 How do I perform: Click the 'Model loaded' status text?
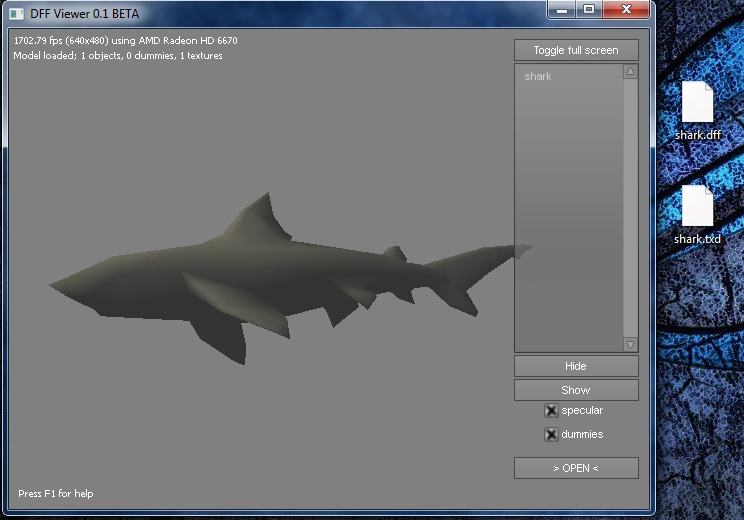(118, 56)
